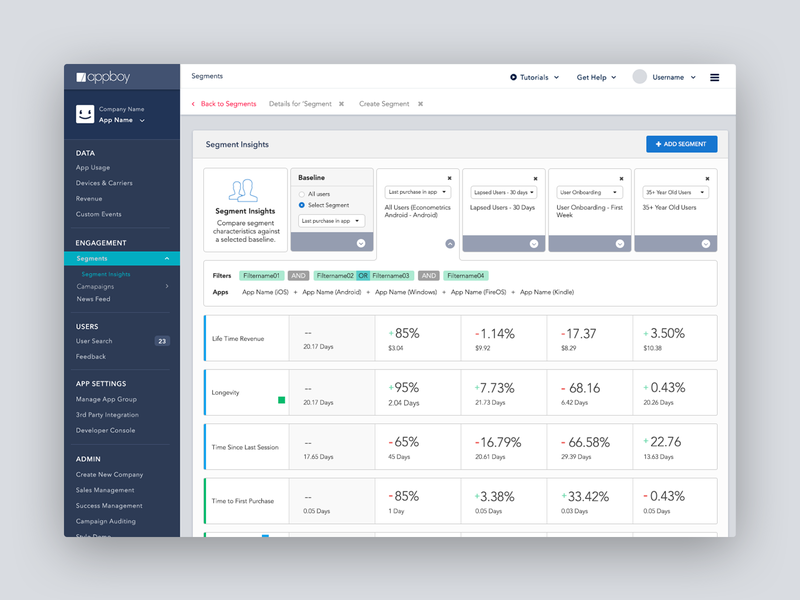This screenshot has height=600, width=800.
Task: Click Back to Segments link
Action: click(228, 104)
